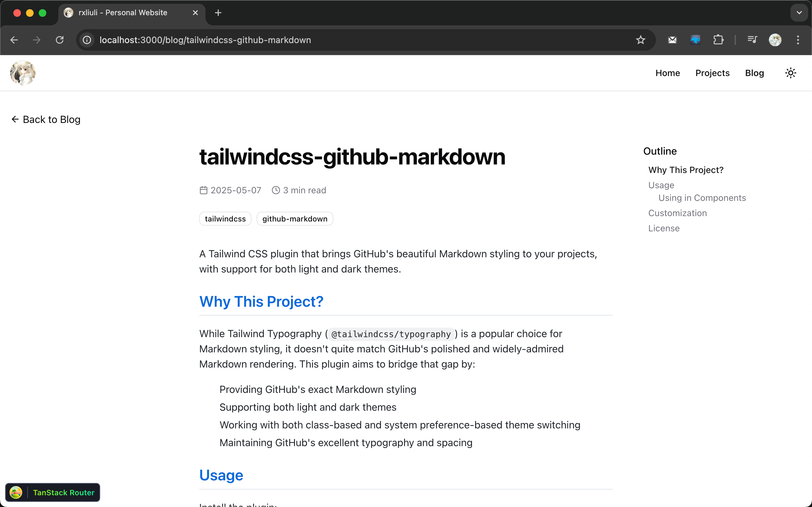This screenshot has height=507, width=812.
Task: Reload the page
Action: [x=60, y=40]
